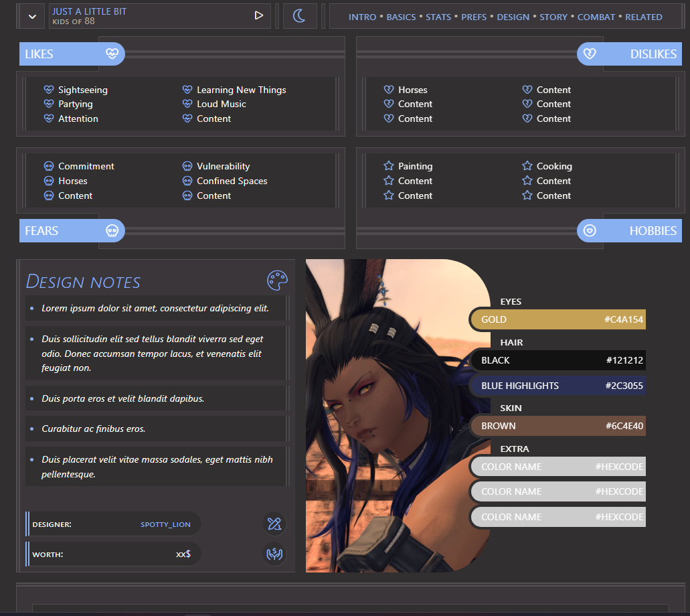This screenshot has height=616, width=690.
Task: Click the paint palette icon in Design Notes
Action: [276, 281]
